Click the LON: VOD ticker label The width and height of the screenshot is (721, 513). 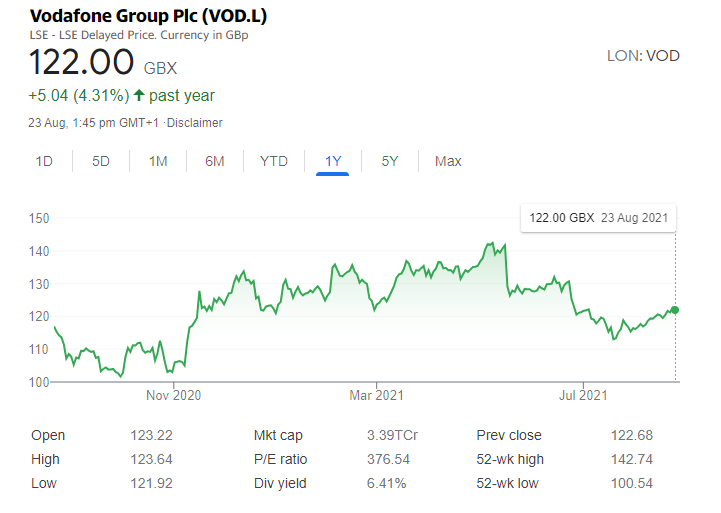pos(643,56)
